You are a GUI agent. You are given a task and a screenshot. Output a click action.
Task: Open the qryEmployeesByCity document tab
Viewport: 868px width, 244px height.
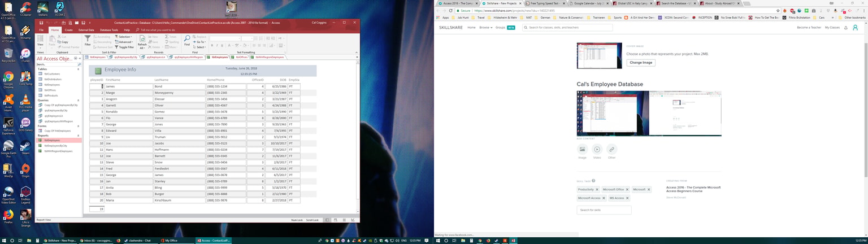125,57
